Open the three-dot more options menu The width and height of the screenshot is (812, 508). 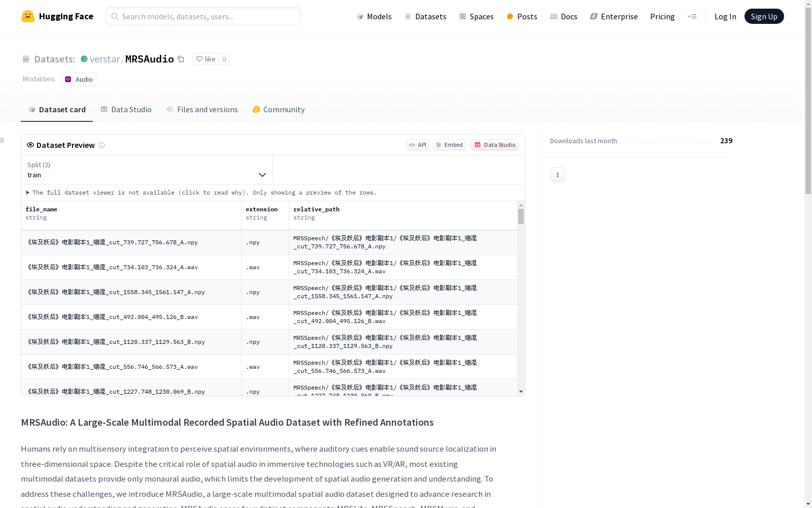pyautogui.click(x=558, y=175)
